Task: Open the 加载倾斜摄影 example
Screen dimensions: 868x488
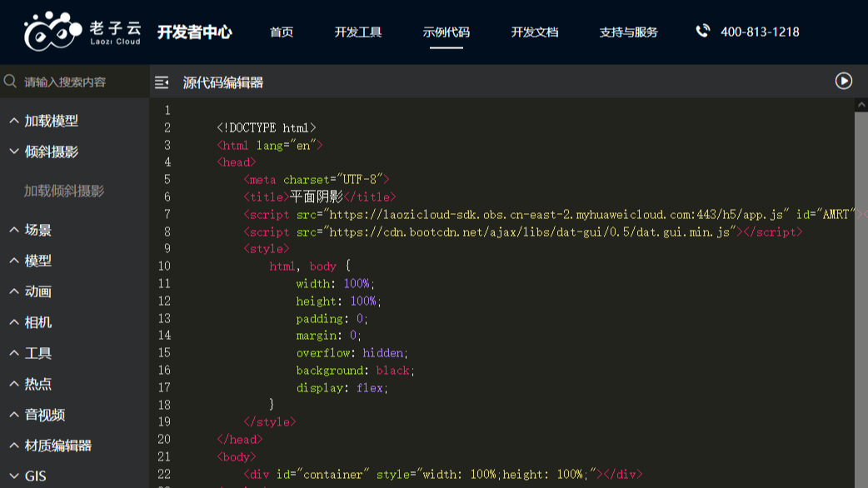Action: [64, 191]
